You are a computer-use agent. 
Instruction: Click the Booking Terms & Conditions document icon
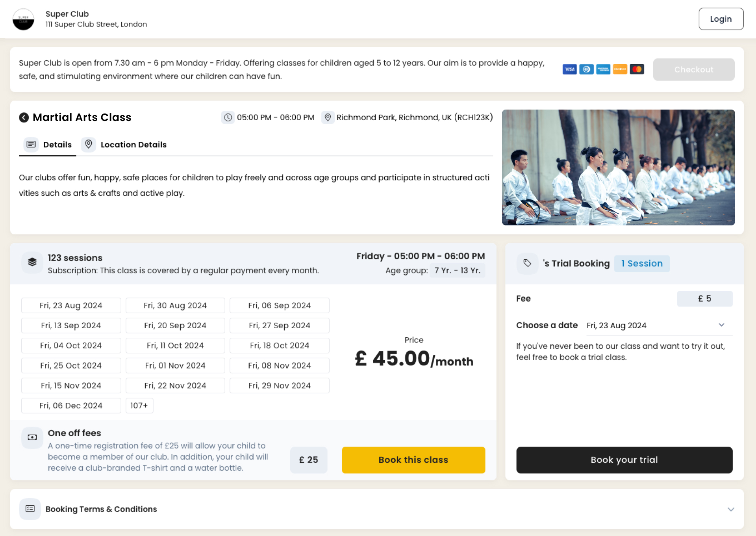30,509
